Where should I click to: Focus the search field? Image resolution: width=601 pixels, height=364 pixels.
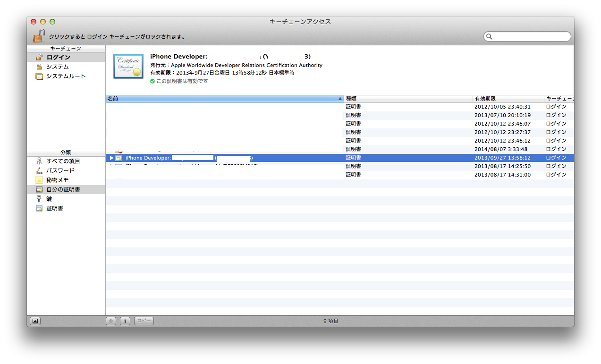(x=527, y=36)
